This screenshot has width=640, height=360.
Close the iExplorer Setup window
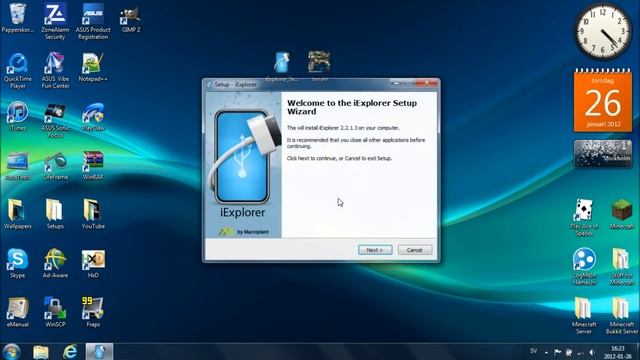[427, 83]
